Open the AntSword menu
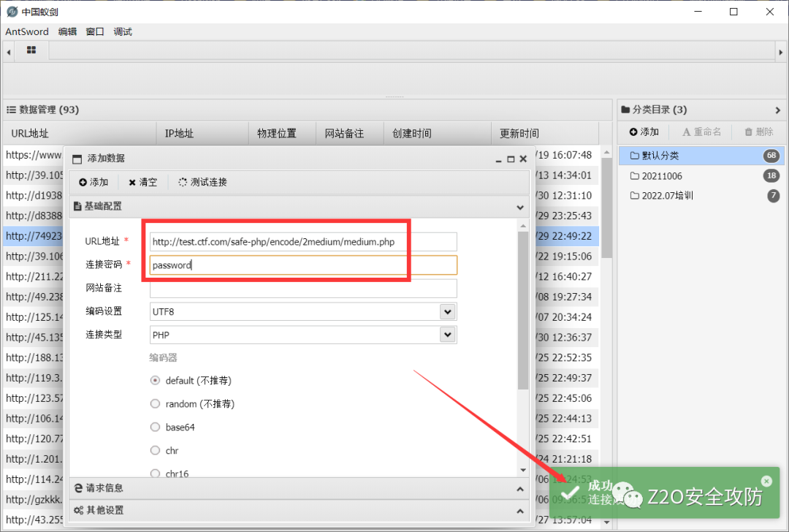This screenshot has height=532, width=789. click(27, 31)
